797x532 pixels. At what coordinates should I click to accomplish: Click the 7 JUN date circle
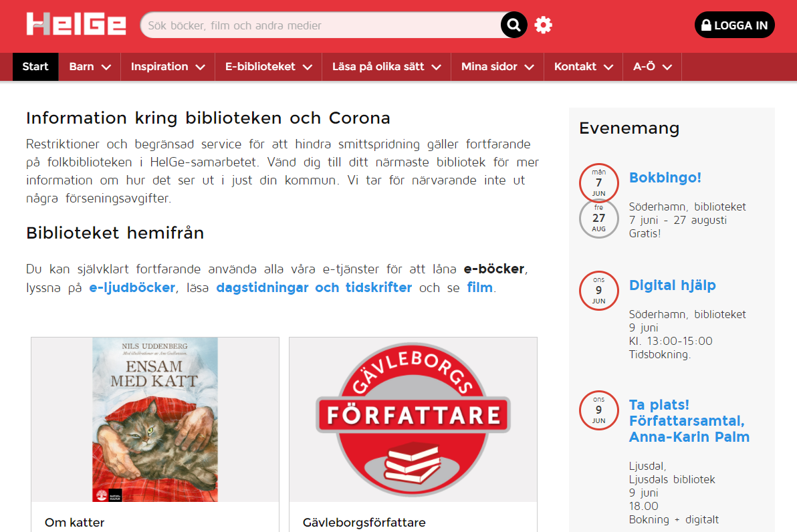point(599,183)
